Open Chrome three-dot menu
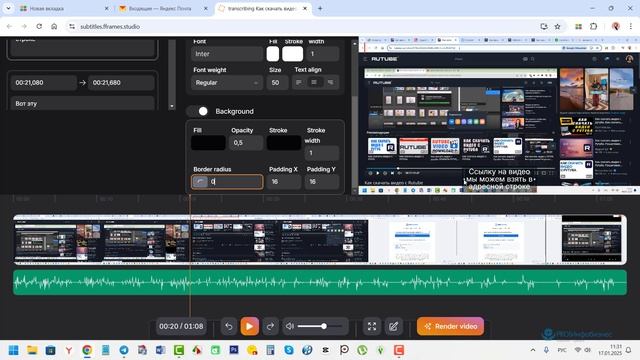The height and width of the screenshot is (360, 640). pyautogui.click(x=631, y=26)
